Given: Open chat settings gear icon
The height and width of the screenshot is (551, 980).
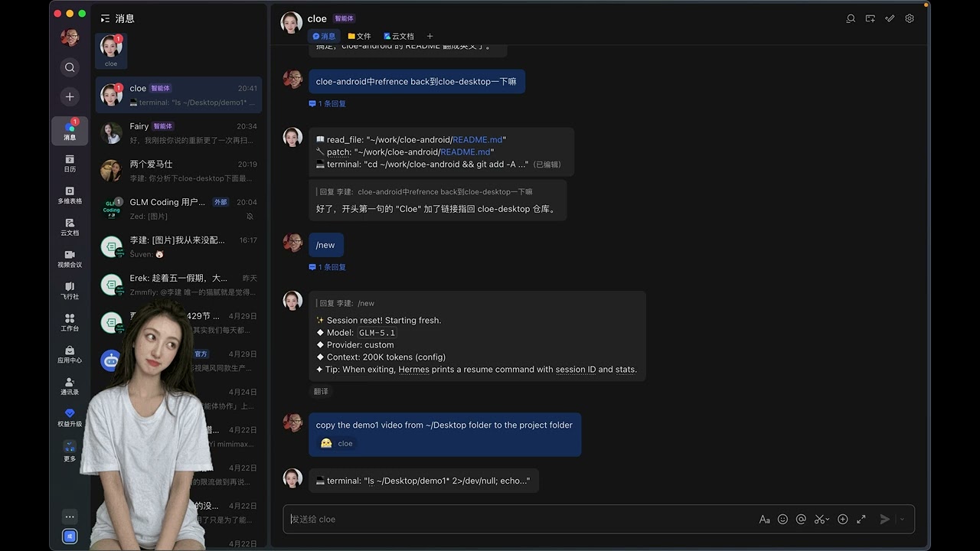Looking at the screenshot, I should pos(910,18).
